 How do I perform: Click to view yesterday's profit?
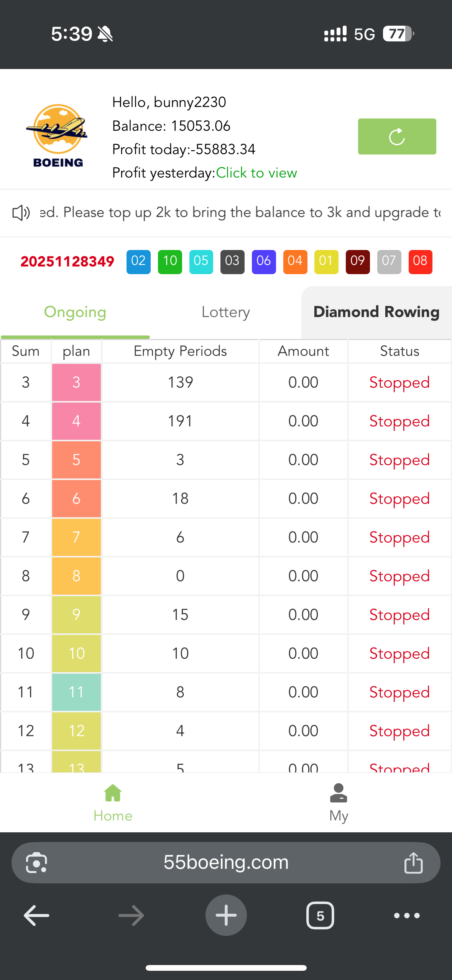pos(256,173)
